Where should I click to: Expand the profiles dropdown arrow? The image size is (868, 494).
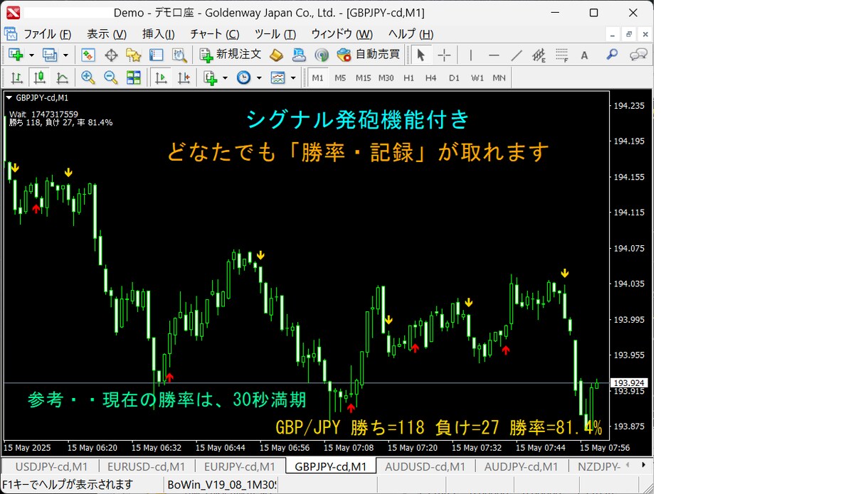65,55
